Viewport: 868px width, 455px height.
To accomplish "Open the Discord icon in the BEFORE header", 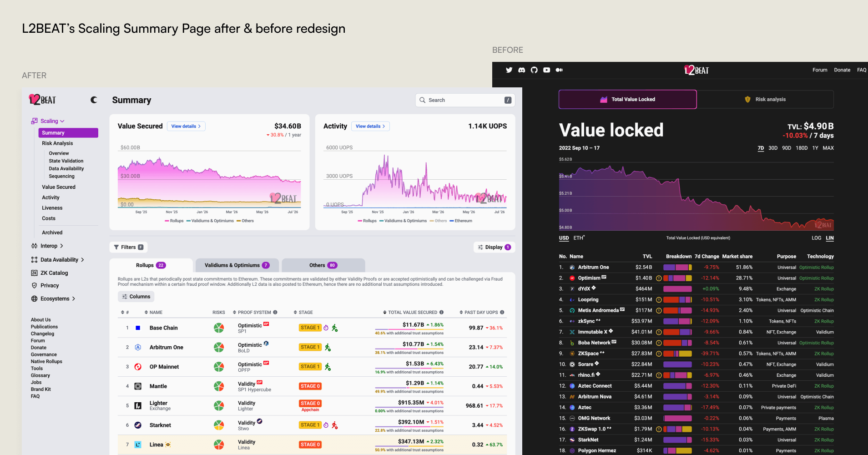I will [x=522, y=70].
